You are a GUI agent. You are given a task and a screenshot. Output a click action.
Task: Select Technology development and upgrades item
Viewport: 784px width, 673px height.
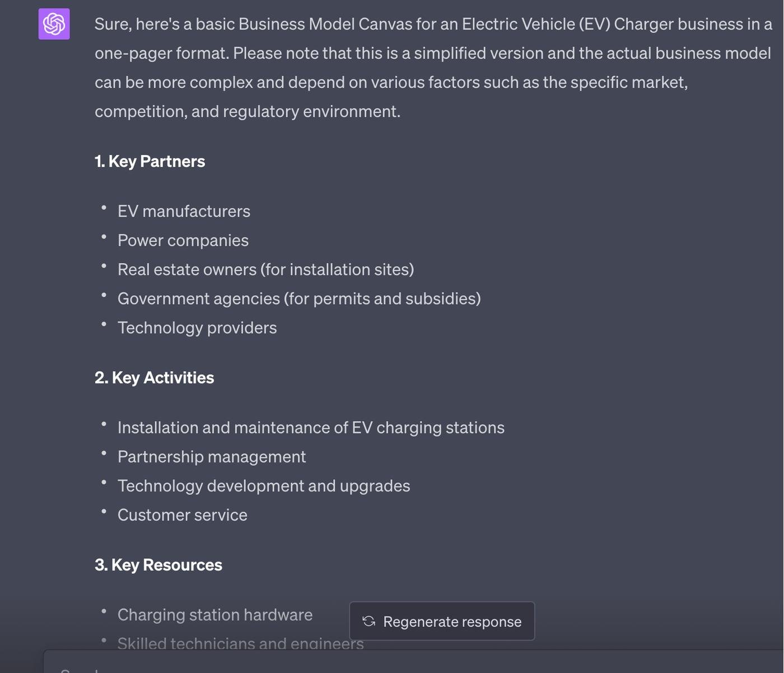[x=263, y=485]
